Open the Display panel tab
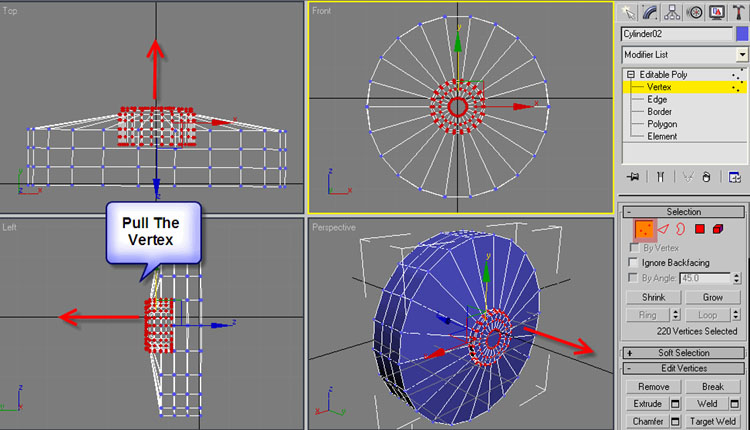750x430 pixels. coord(715,12)
